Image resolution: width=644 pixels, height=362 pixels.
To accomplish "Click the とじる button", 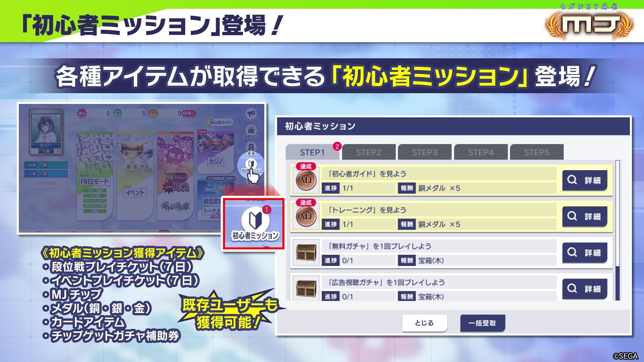I will (x=425, y=323).
